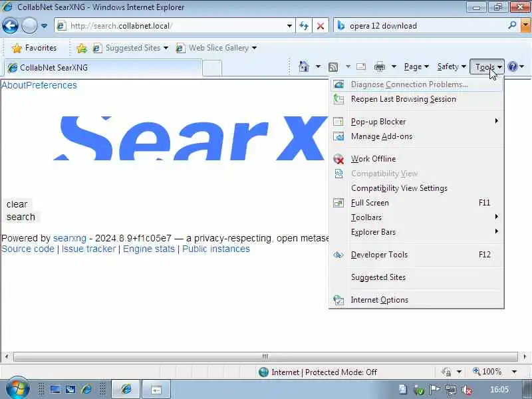Open Web Slice Gallery dropdown
532x399 pixels.
(216, 48)
